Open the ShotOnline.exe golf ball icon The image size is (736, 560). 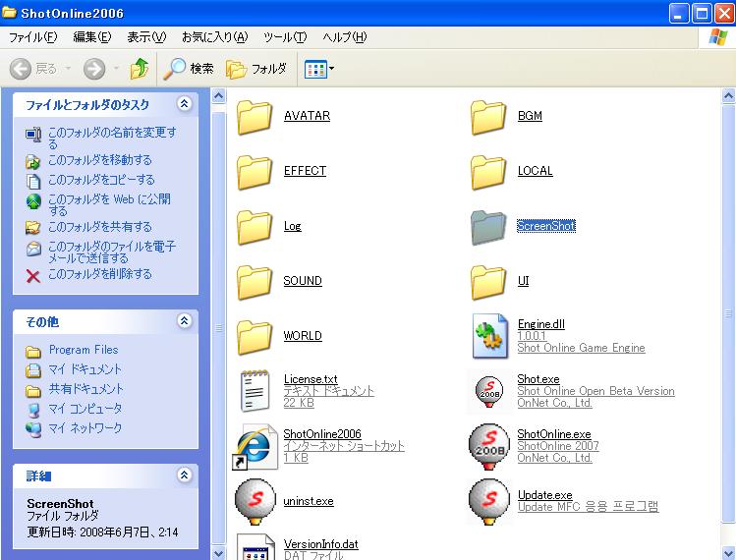pyautogui.click(x=488, y=446)
